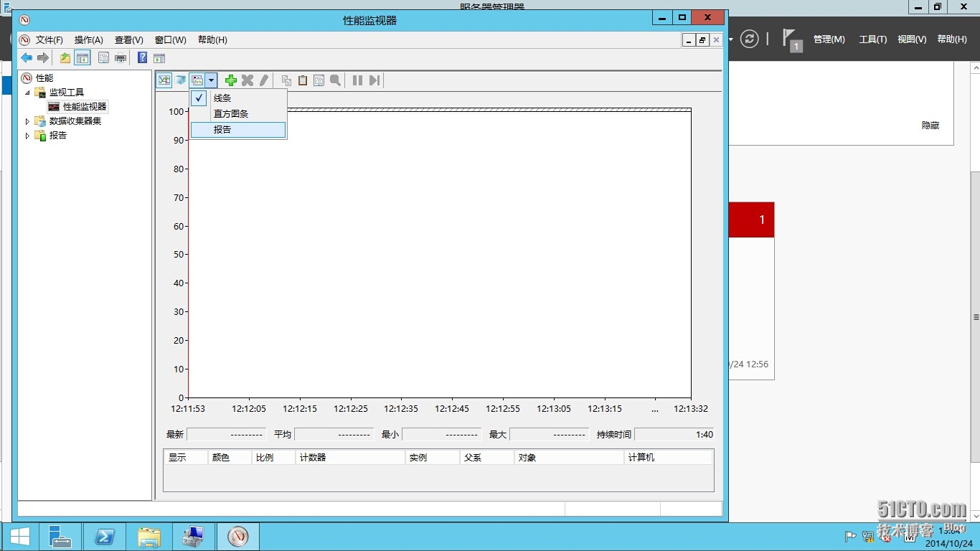
Task: Go forward with the gray right arrow
Action: click(43, 58)
